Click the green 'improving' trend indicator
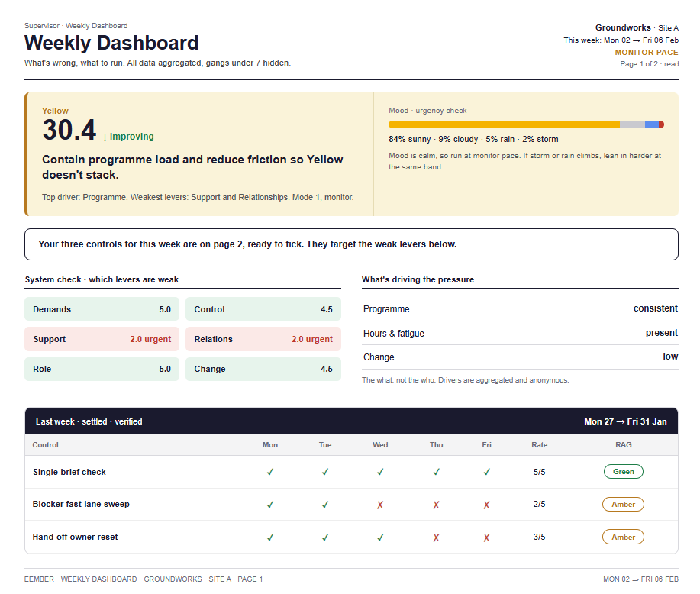This screenshot has height=594, width=700. pos(128,137)
